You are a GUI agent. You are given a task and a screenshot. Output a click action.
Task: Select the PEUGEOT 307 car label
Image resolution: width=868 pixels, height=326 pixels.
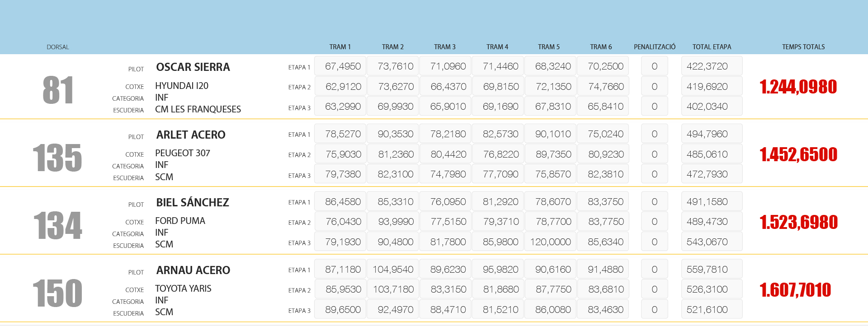point(183,153)
